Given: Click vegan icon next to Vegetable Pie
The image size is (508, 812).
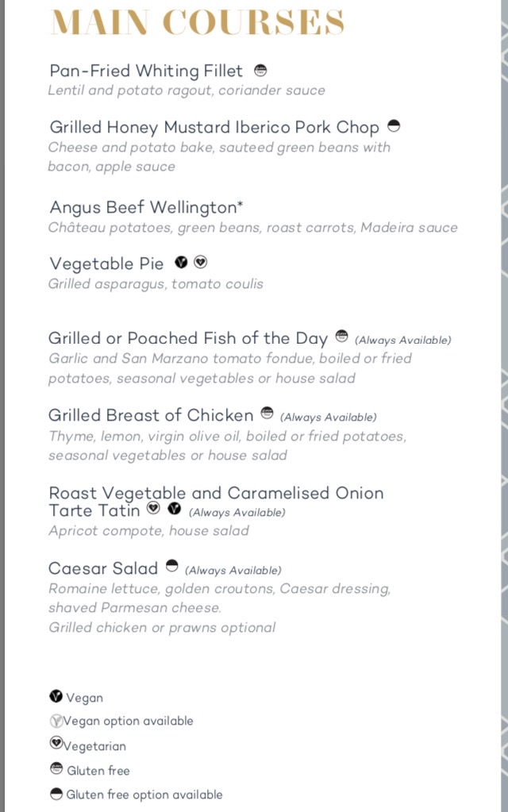Looking at the screenshot, I should (181, 263).
